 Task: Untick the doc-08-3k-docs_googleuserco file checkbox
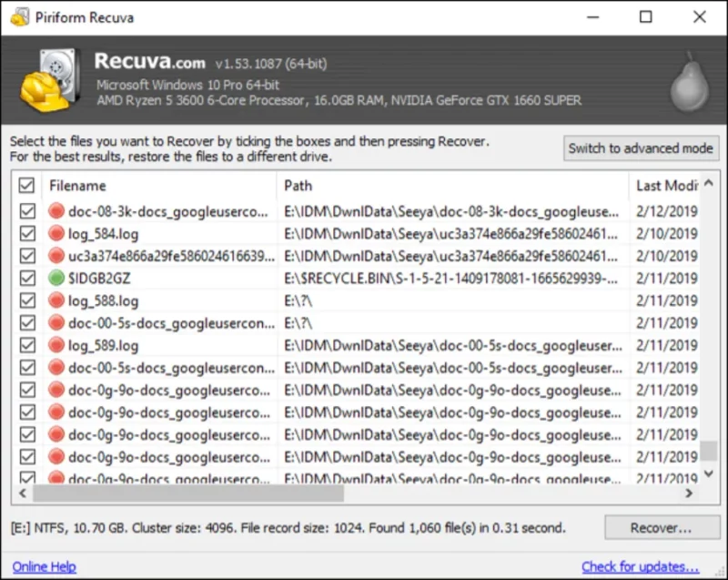coord(27,211)
